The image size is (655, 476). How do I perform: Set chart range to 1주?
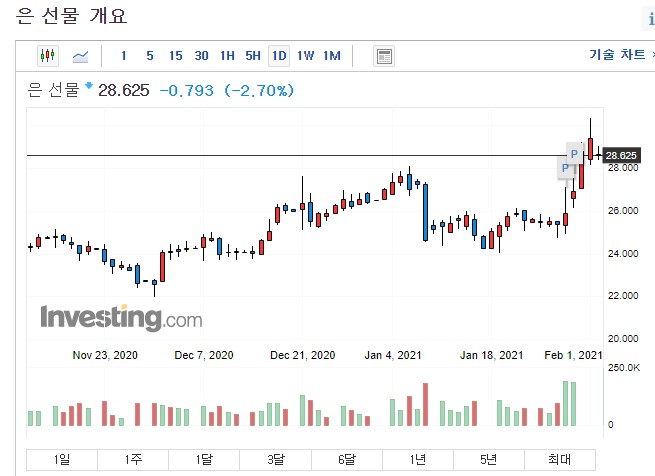133,460
